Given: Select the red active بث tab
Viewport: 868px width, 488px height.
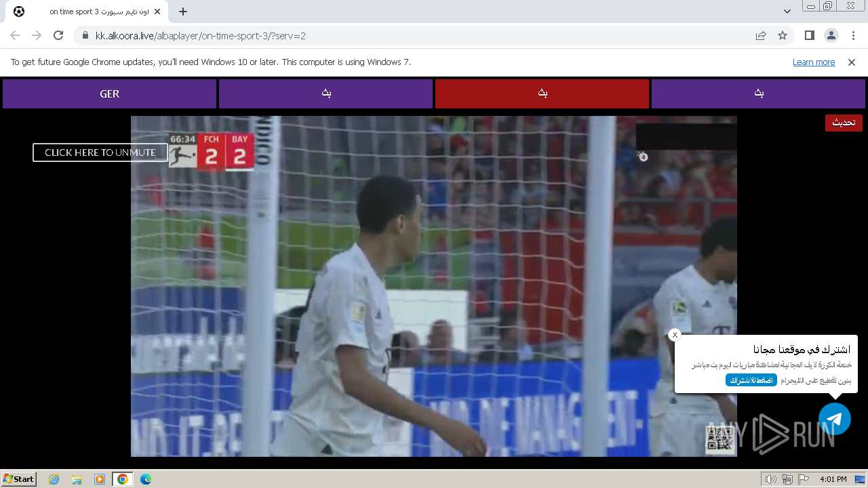Looking at the screenshot, I should coord(542,94).
